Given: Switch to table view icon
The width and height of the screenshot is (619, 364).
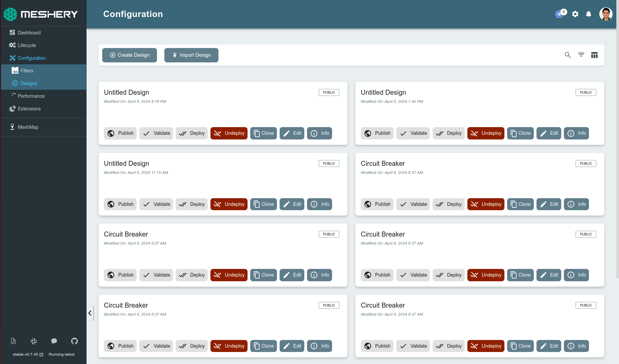Looking at the screenshot, I should (594, 55).
